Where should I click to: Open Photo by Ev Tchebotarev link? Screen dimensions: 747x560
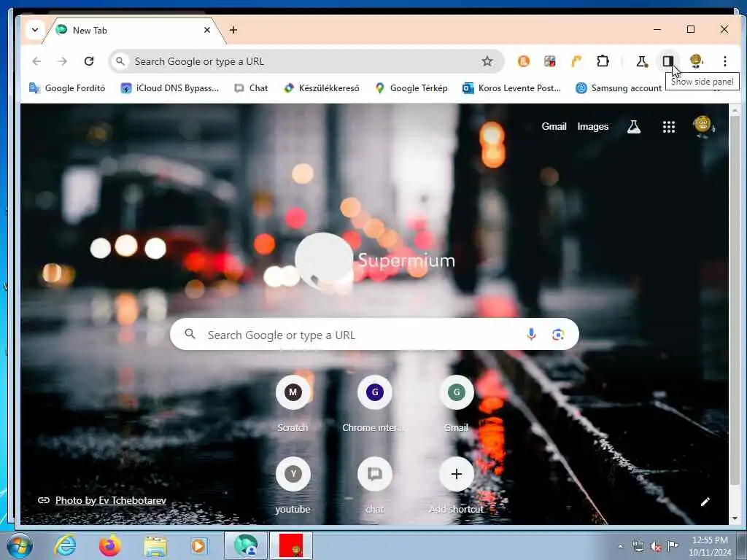point(111,500)
